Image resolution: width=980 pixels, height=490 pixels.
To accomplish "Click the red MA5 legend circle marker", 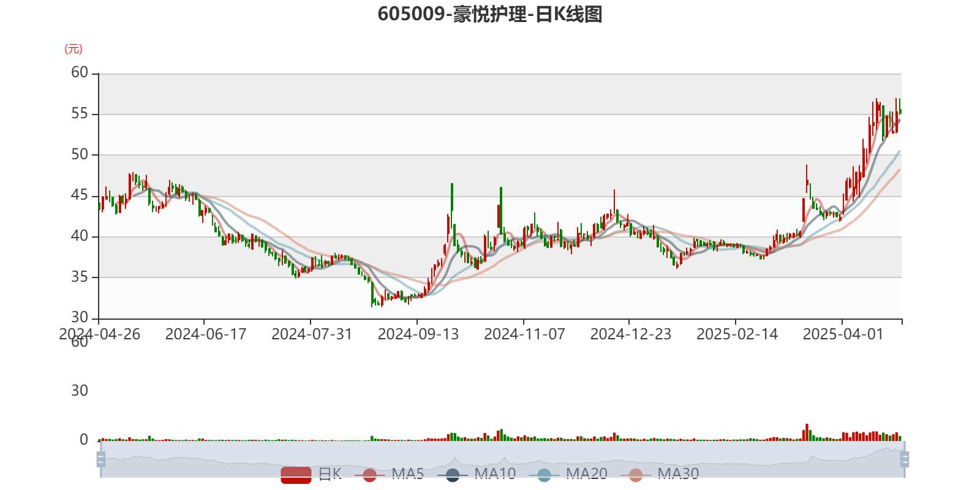I will coord(369,474).
